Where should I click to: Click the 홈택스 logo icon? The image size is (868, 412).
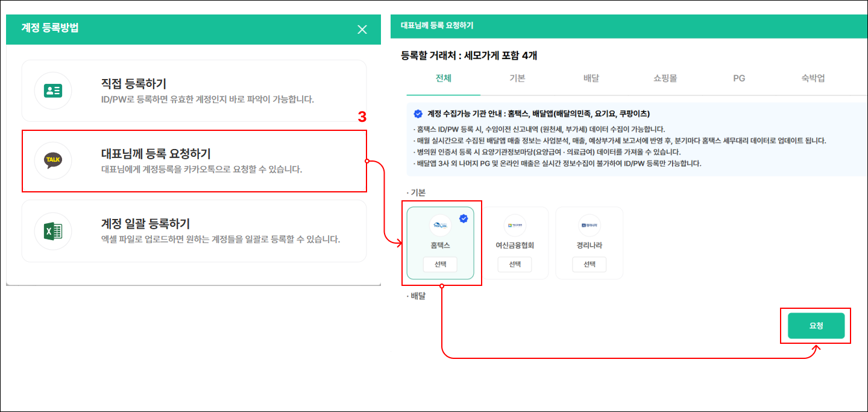[440, 226]
